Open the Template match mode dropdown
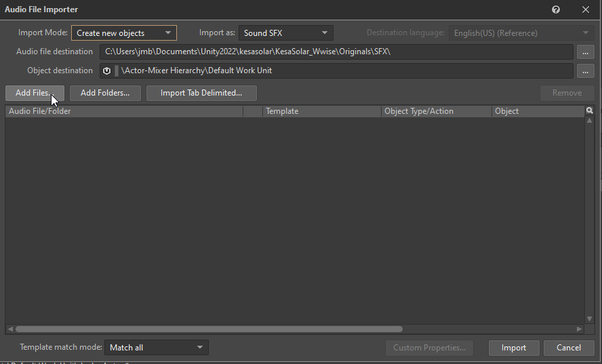 156,348
